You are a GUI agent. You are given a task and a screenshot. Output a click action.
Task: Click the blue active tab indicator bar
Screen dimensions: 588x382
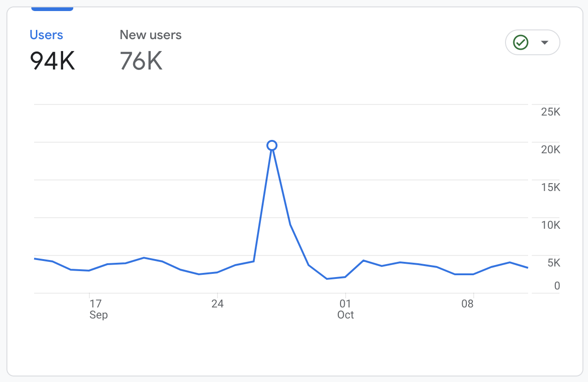pos(52,8)
